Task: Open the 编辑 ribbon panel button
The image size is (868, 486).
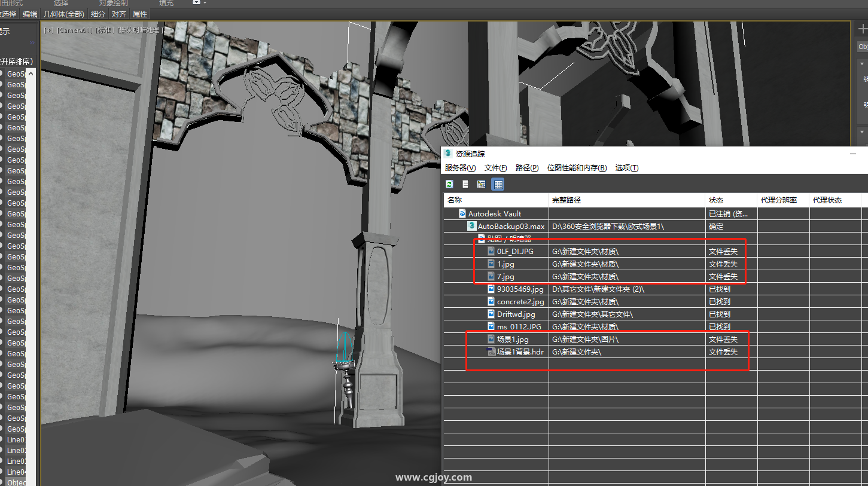Action: pos(29,14)
